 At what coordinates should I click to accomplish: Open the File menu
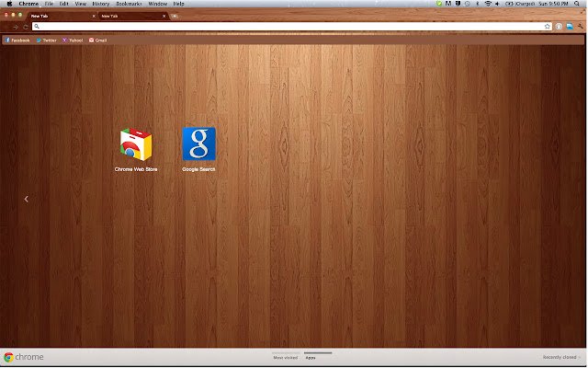[49, 4]
